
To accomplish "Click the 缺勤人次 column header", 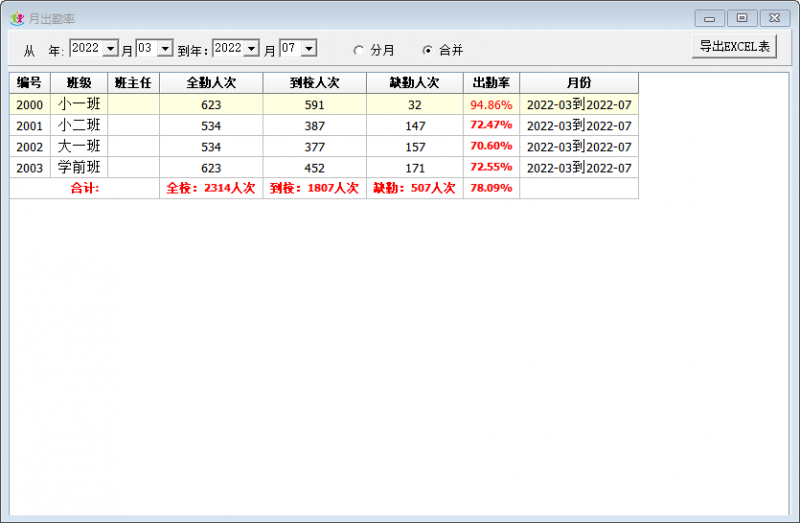I will click(x=415, y=83).
